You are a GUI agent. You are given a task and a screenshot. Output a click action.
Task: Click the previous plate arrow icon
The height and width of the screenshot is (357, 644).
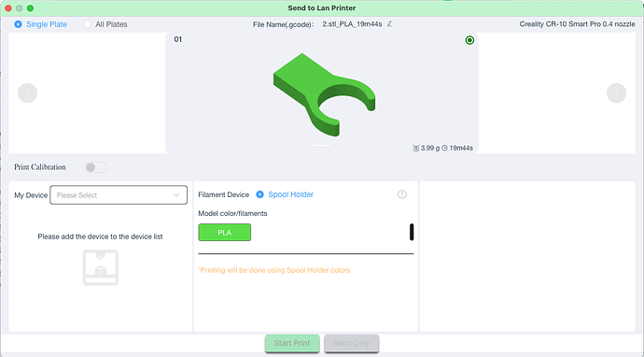(x=27, y=93)
